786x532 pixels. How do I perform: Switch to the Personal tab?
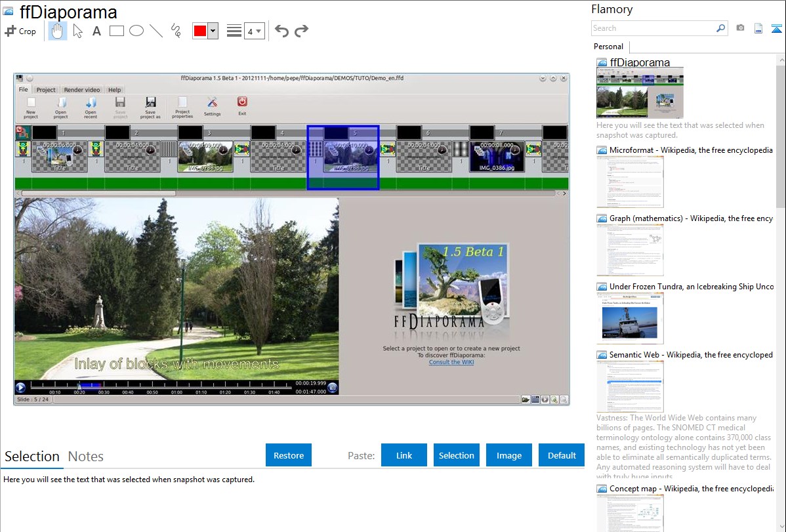click(608, 46)
